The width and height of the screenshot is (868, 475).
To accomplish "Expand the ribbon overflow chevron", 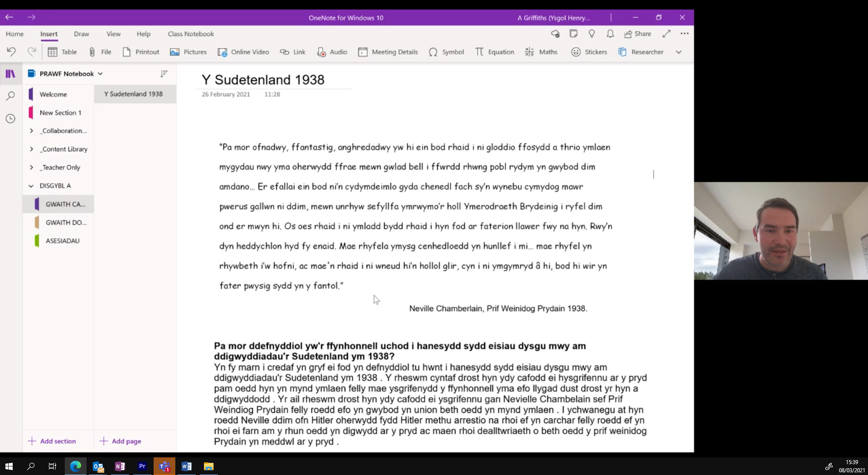I will click(679, 52).
